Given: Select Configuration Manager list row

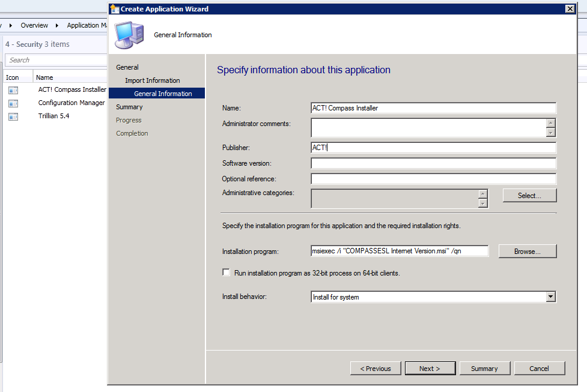Looking at the screenshot, I should [55, 103].
